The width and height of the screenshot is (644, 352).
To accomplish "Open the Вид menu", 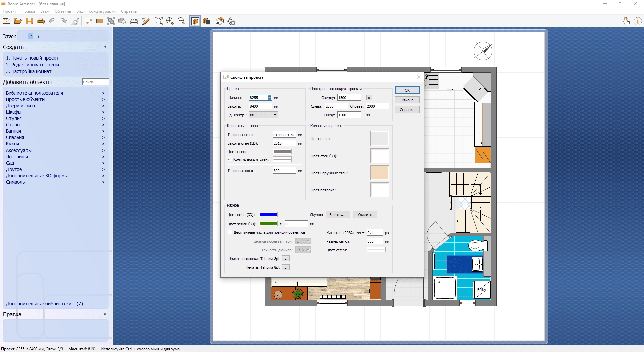I will pyautogui.click(x=80, y=11).
